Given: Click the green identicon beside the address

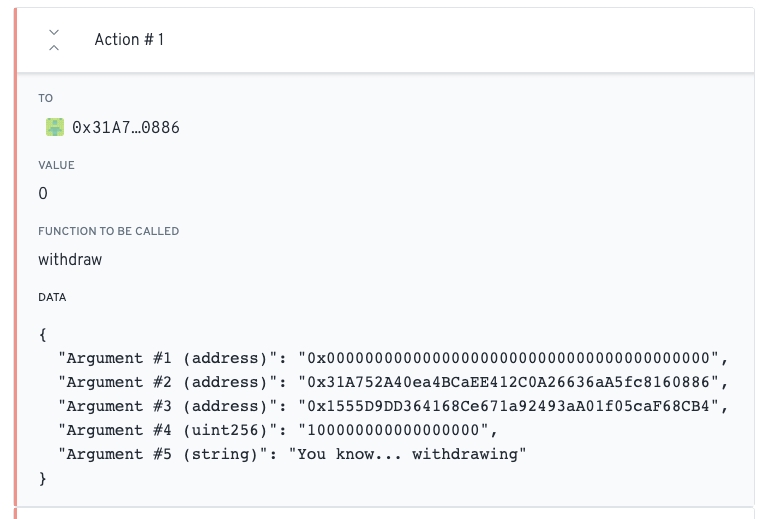Looking at the screenshot, I should 55,127.
